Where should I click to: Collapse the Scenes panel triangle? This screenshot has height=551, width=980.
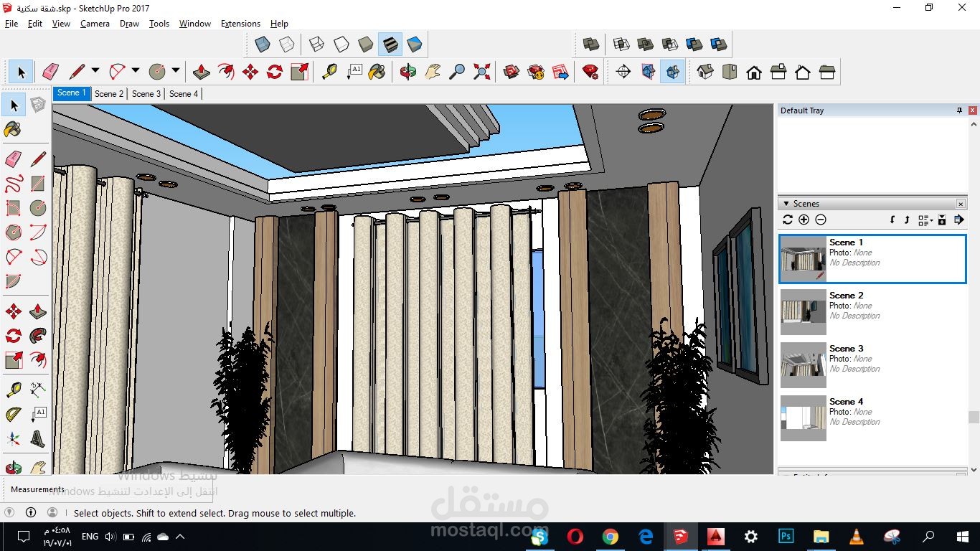(786, 204)
